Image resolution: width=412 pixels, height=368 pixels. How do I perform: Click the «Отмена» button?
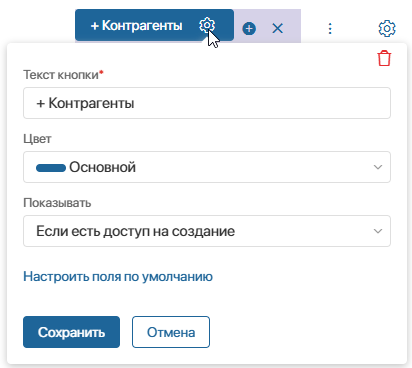point(171,332)
